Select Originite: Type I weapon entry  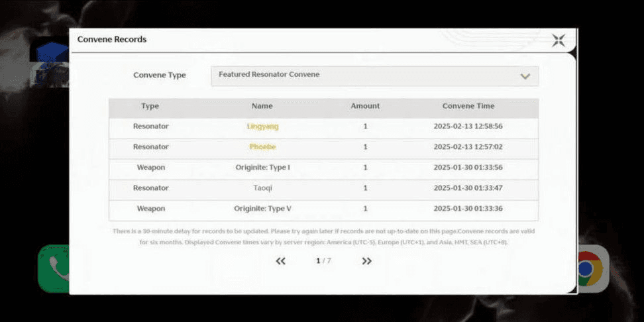pos(263,168)
